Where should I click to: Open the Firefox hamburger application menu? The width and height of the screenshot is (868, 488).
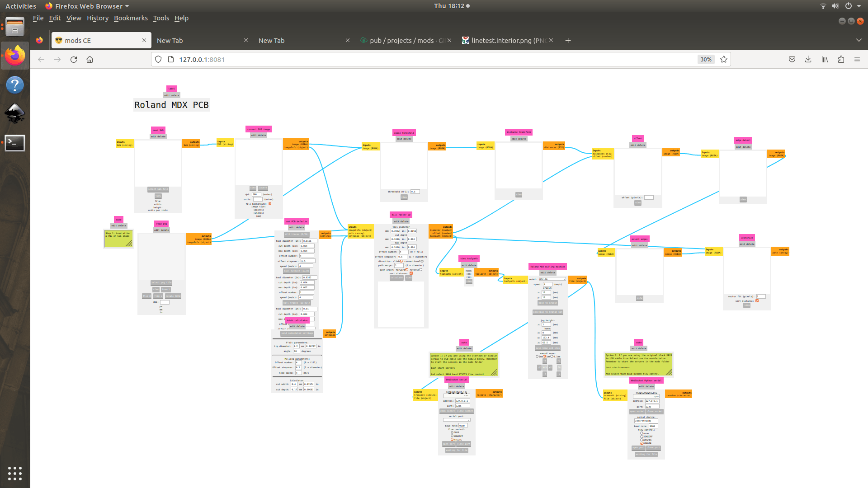coord(857,59)
